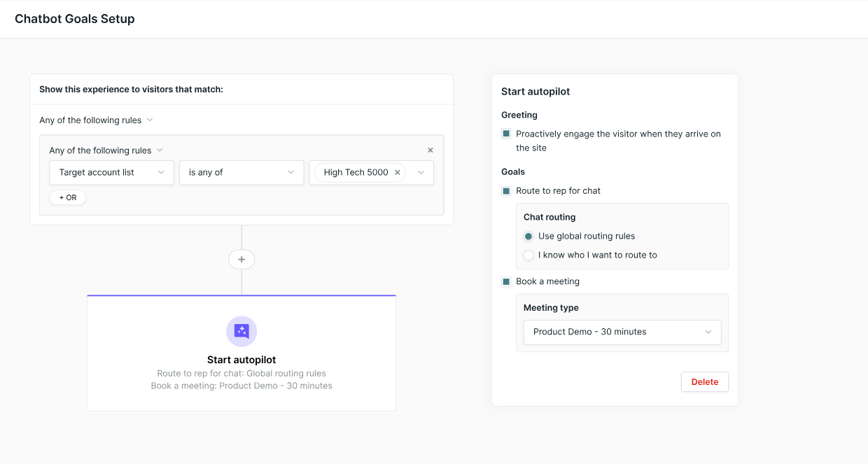Click the red Delete button
The height and width of the screenshot is (464, 868).
[x=704, y=382]
